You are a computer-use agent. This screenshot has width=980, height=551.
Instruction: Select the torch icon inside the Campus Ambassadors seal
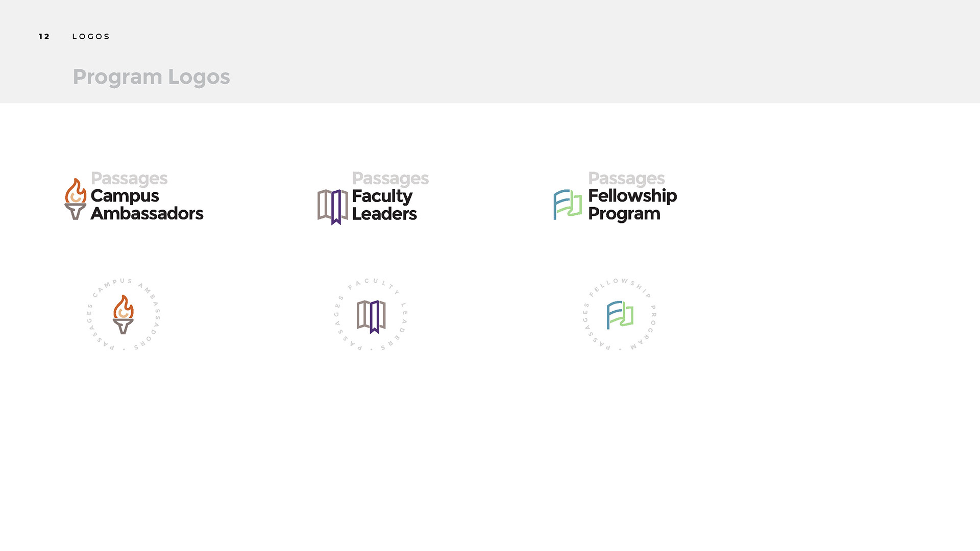coord(123,314)
